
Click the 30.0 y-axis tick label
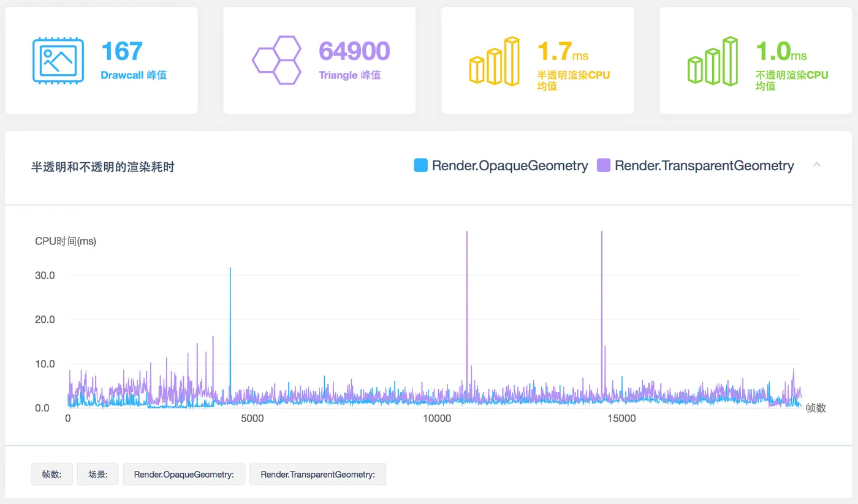pyautogui.click(x=45, y=276)
